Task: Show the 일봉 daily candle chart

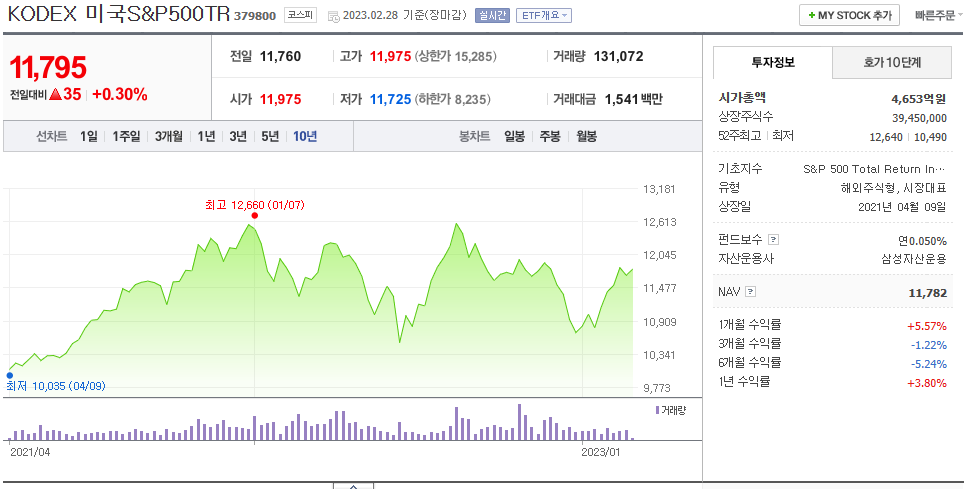Action: point(514,136)
